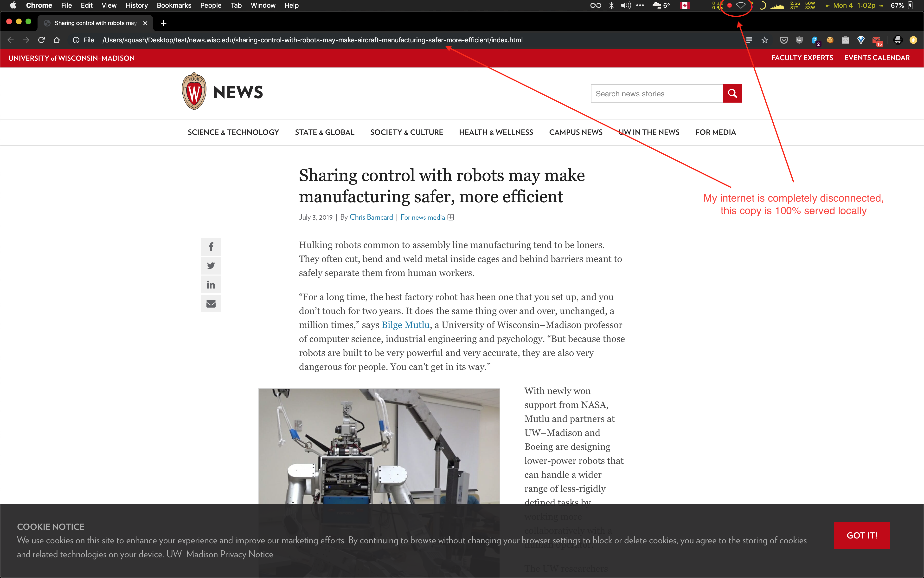The width and height of the screenshot is (924, 578).
Task: Open the battery status icon
Action: (910, 5)
